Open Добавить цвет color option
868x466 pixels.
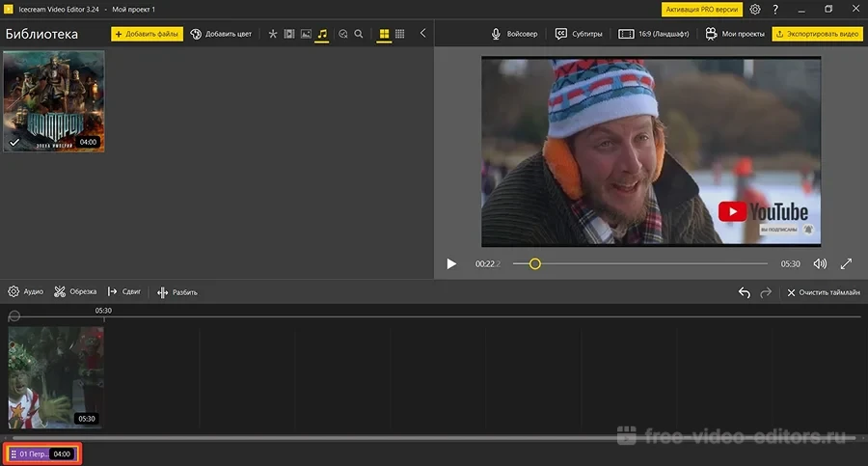pos(221,34)
